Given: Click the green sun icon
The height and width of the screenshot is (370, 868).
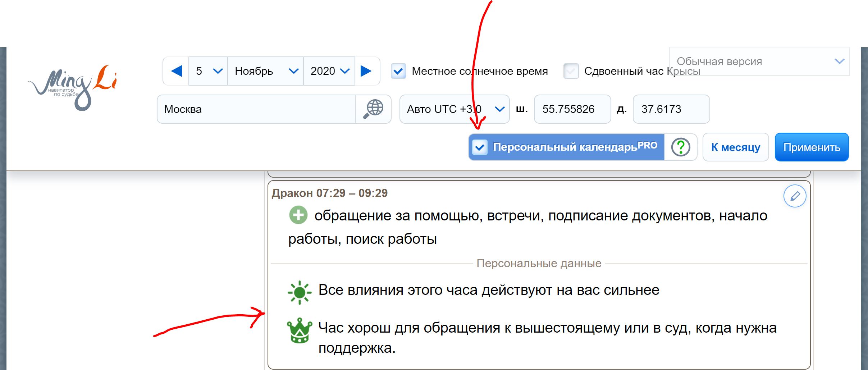Looking at the screenshot, I should point(299,293).
